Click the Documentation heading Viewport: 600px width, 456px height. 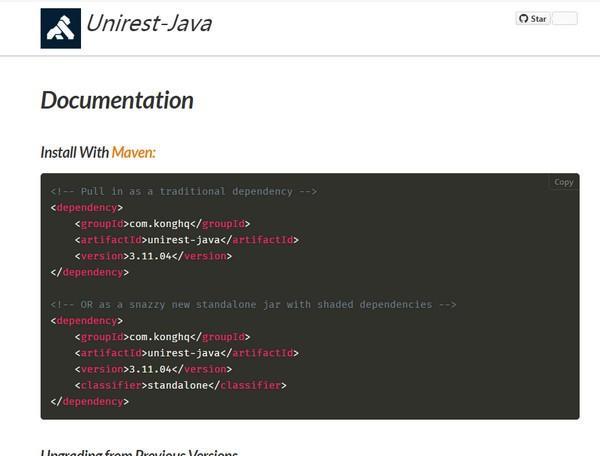point(117,100)
